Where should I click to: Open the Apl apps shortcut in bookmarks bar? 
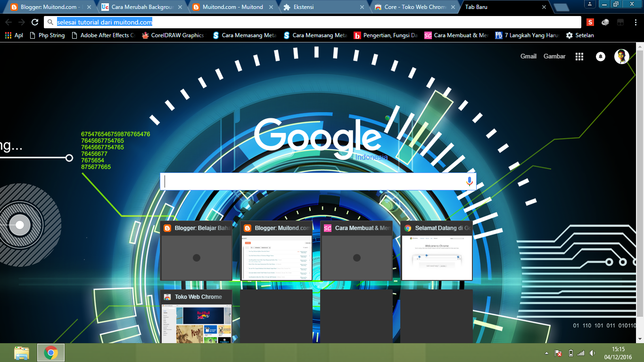(x=14, y=35)
